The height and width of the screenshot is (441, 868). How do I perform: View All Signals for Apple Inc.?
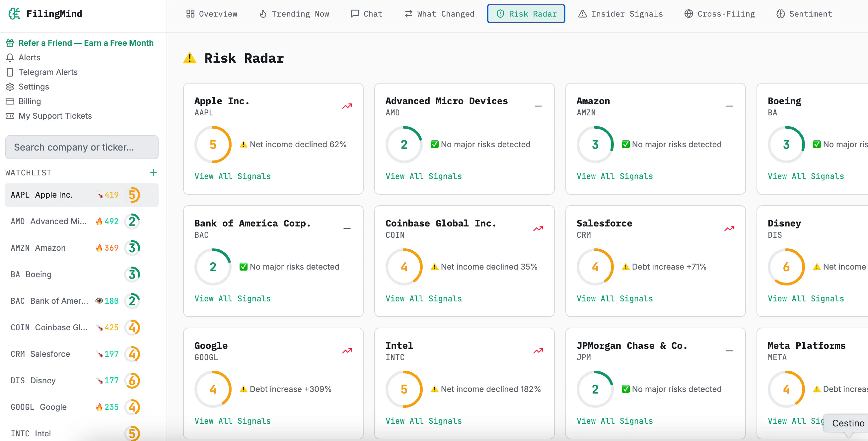click(x=232, y=176)
